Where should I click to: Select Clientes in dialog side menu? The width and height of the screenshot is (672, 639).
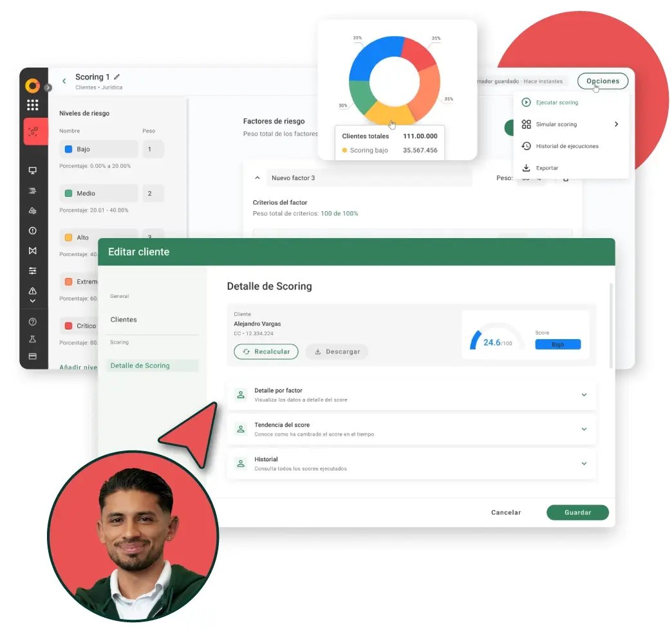(x=124, y=320)
